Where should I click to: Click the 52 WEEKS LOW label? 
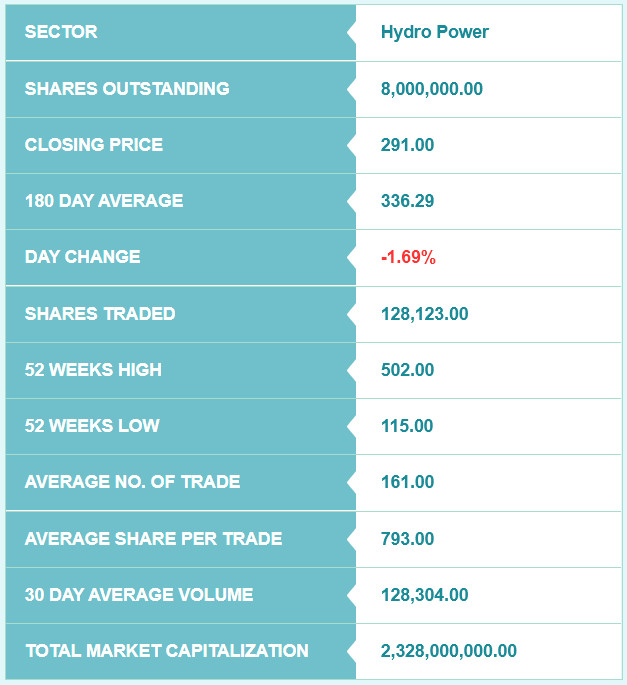[92, 426]
